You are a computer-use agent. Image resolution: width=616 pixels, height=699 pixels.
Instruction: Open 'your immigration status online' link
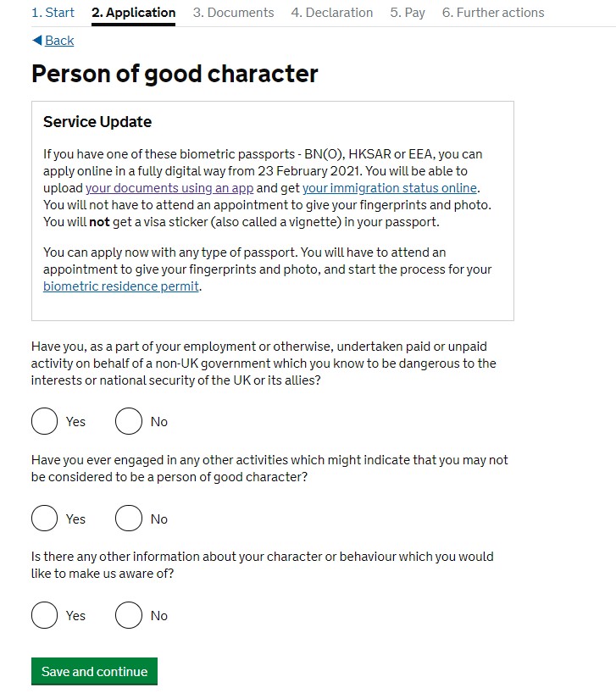(390, 188)
